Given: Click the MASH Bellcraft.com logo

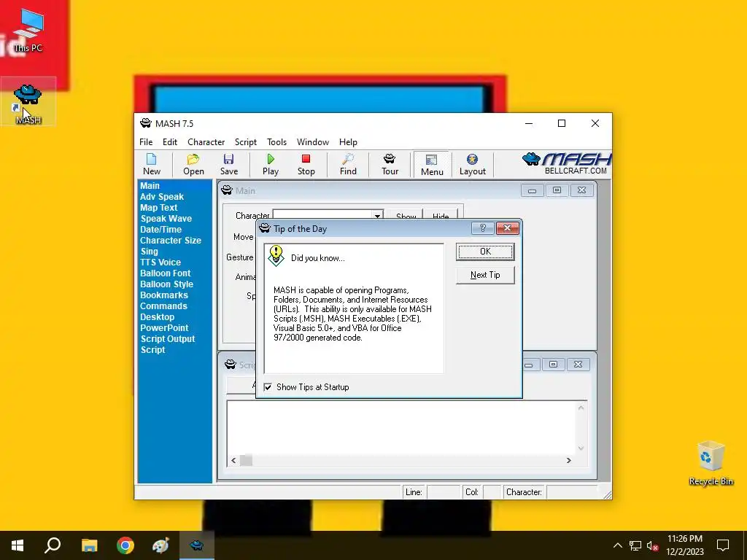Looking at the screenshot, I should (x=566, y=164).
